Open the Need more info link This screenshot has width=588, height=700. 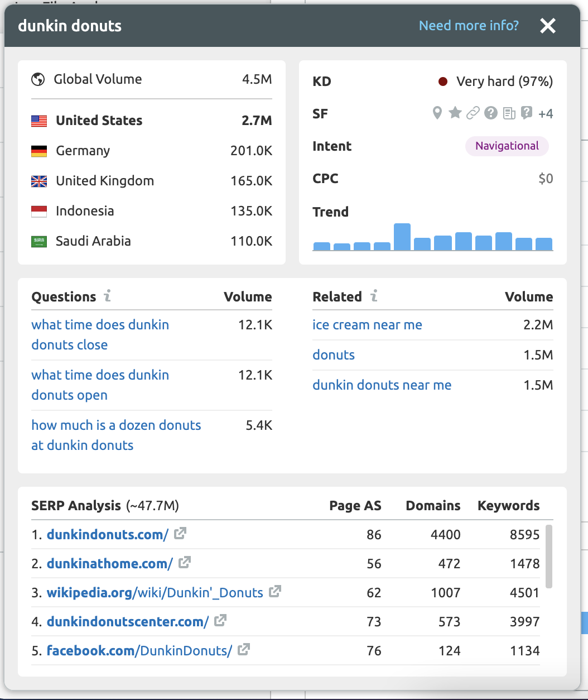(x=469, y=26)
